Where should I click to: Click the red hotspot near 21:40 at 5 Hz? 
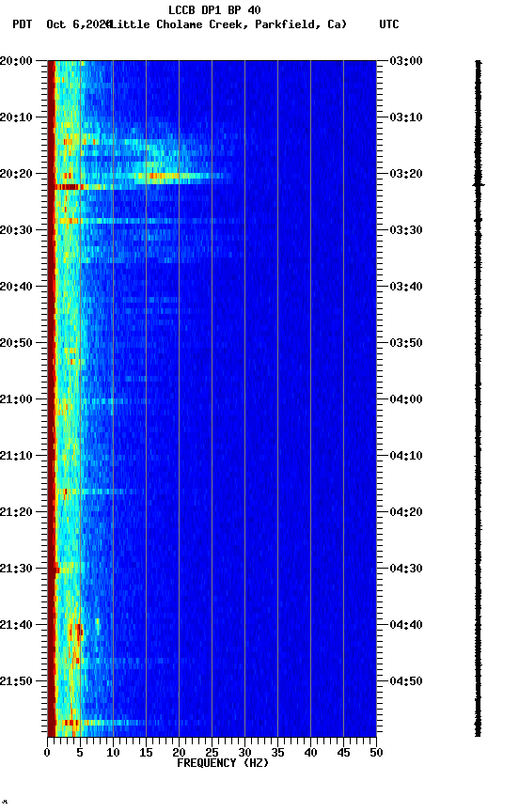pos(78,630)
